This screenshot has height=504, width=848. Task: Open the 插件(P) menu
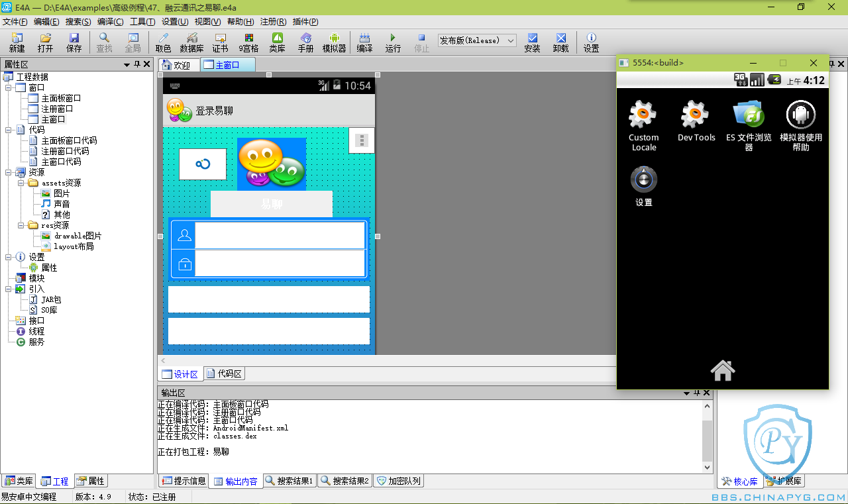coord(305,22)
